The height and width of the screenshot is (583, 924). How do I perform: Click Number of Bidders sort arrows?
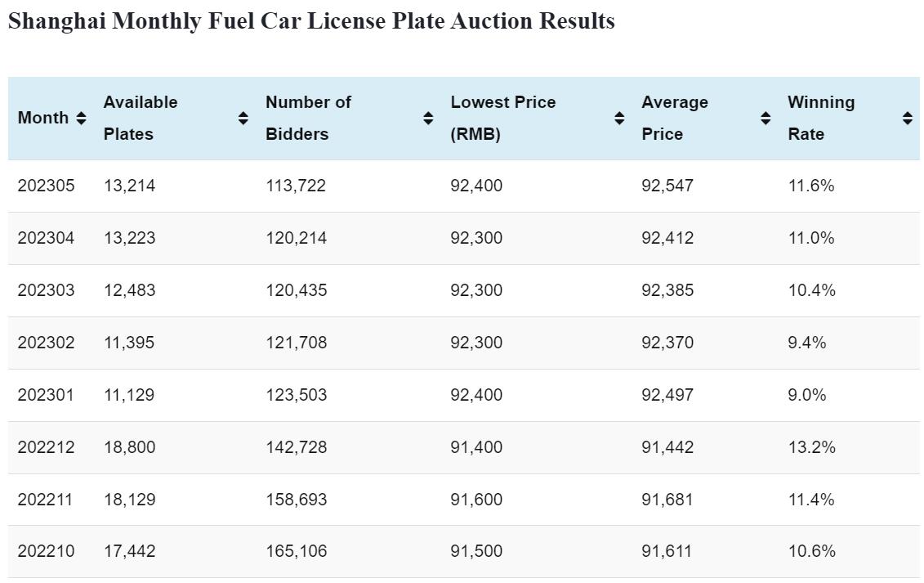pos(428,119)
